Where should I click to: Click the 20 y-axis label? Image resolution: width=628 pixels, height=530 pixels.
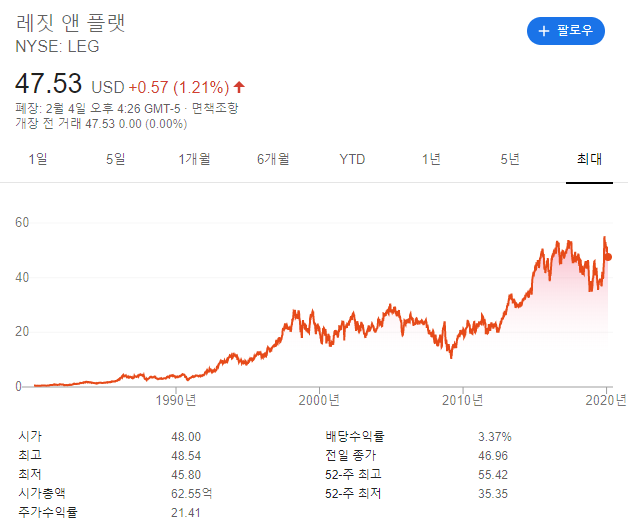point(22,332)
